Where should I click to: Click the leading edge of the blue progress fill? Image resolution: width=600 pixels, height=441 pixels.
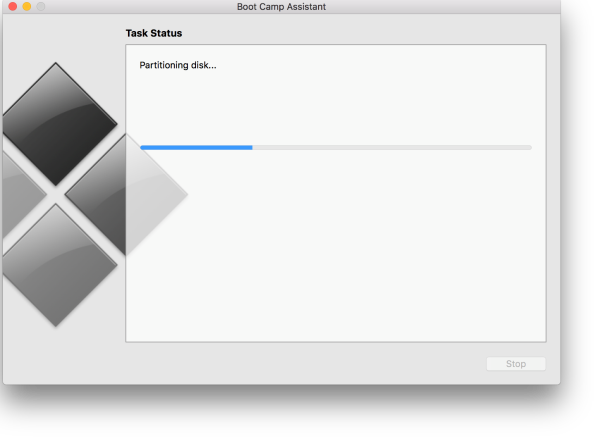tap(251, 147)
